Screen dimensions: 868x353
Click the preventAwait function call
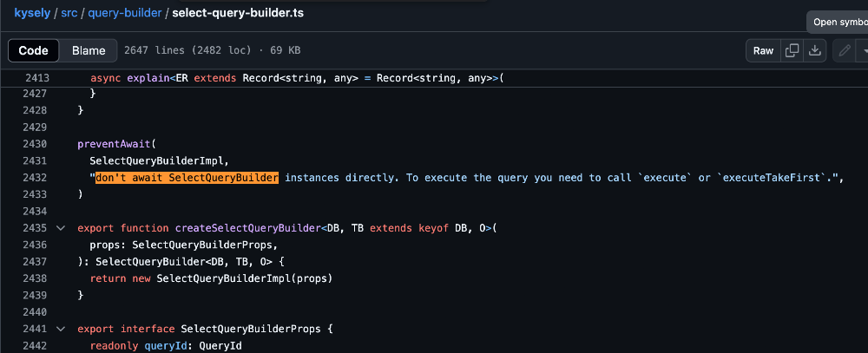(x=113, y=144)
